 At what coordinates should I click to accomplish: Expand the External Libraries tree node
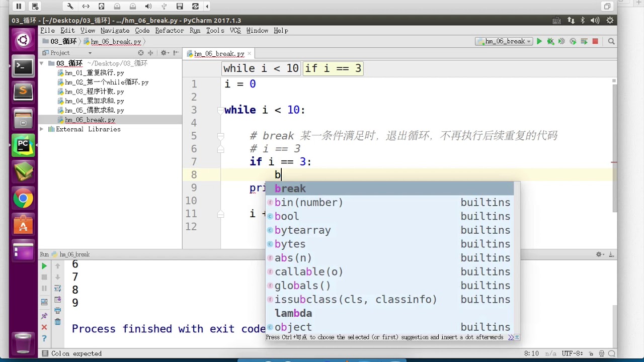coord(42,129)
